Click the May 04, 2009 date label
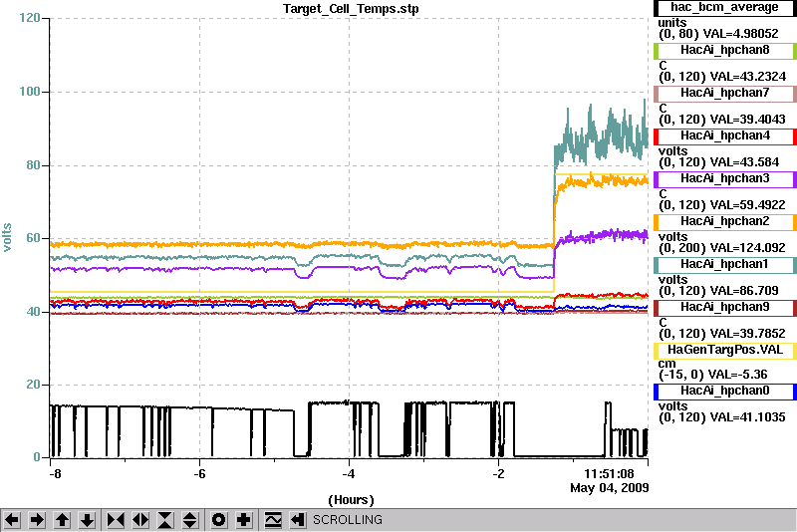 pos(610,488)
